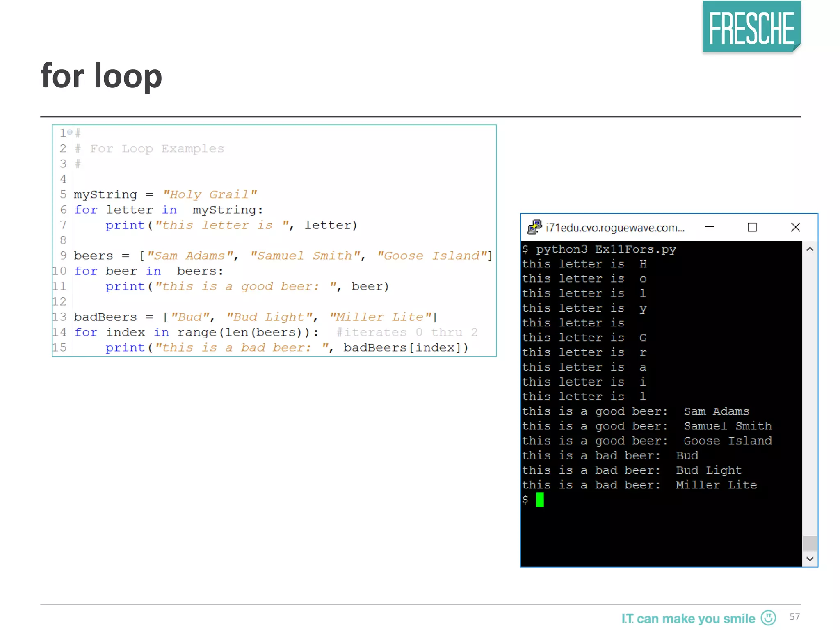Click 'badBeers[index])' on line 15
This screenshot has width=840, height=630.
click(406, 348)
